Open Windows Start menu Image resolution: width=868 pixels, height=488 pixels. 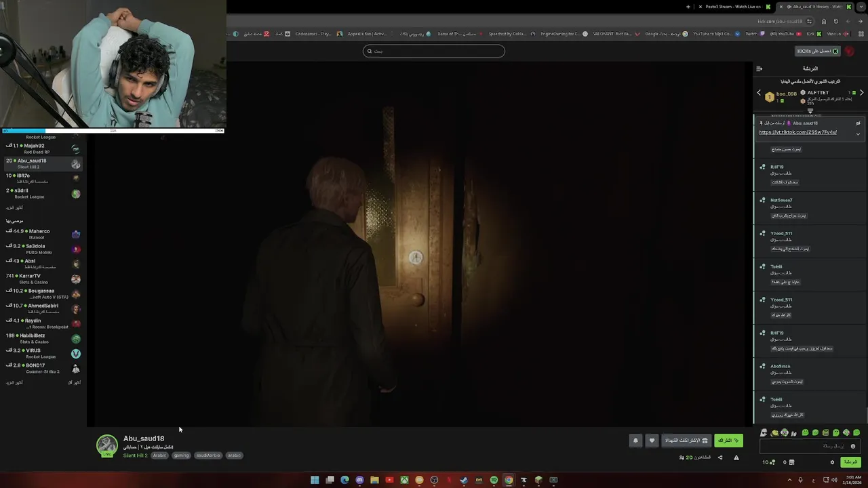[x=315, y=480]
